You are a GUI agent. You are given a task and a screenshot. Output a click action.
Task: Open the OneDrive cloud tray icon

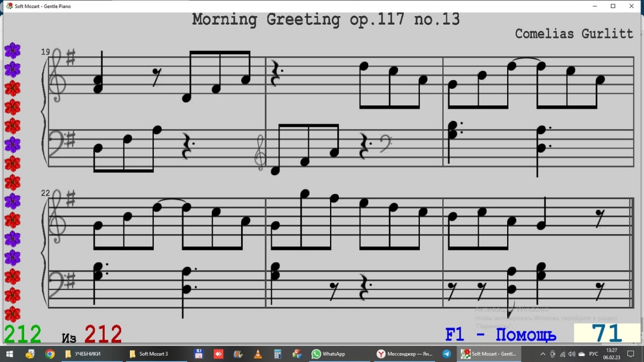[x=582, y=354]
